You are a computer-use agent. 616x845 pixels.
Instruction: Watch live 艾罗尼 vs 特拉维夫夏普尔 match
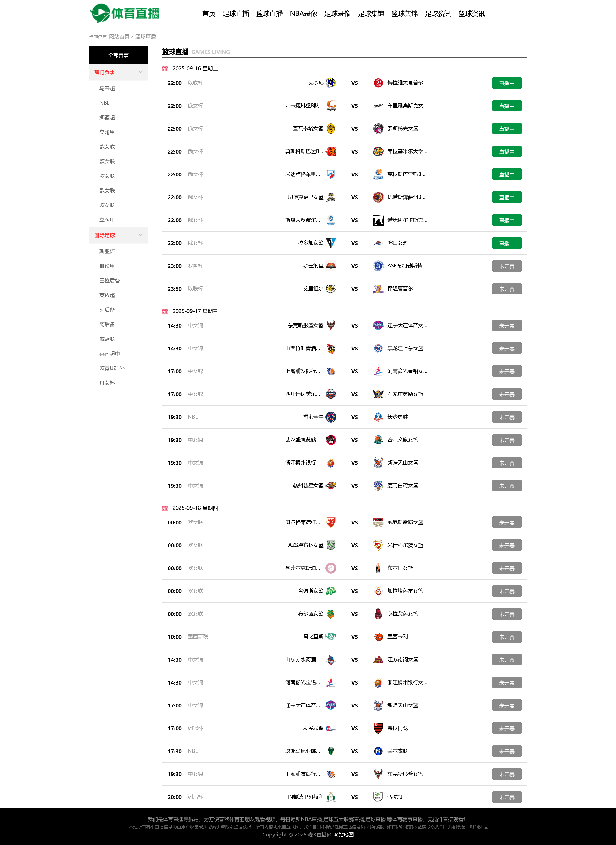[506, 83]
